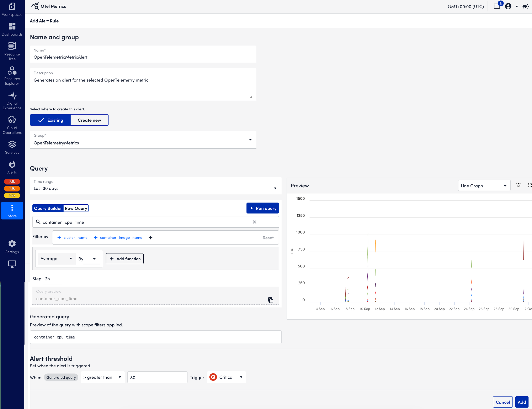Open chat messages with 8 badge
Screen dimensions: 532x409
497,6
